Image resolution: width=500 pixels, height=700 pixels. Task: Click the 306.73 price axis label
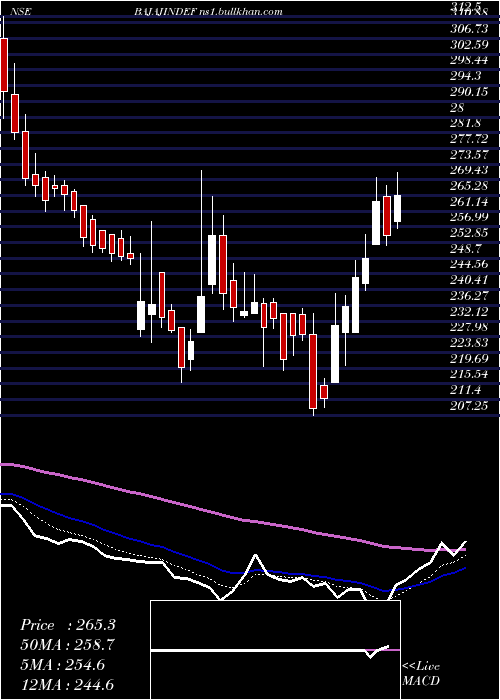pyautogui.click(x=471, y=29)
